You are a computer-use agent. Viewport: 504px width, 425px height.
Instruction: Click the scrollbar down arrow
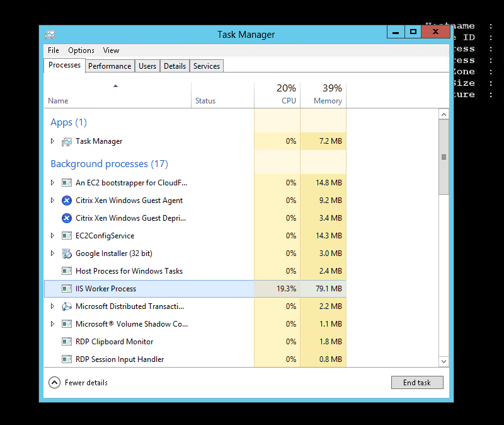[x=444, y=361]
